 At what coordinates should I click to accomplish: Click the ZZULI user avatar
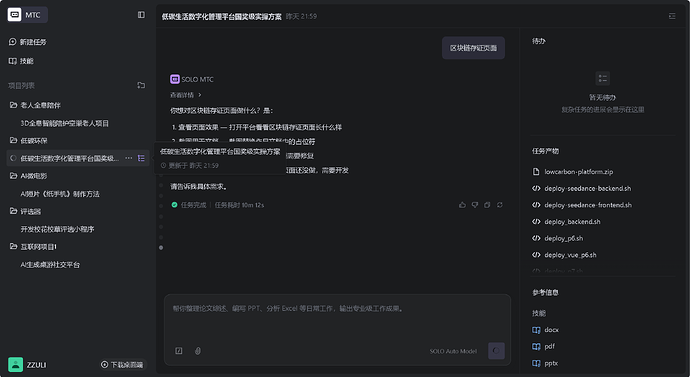click(15, 364)
